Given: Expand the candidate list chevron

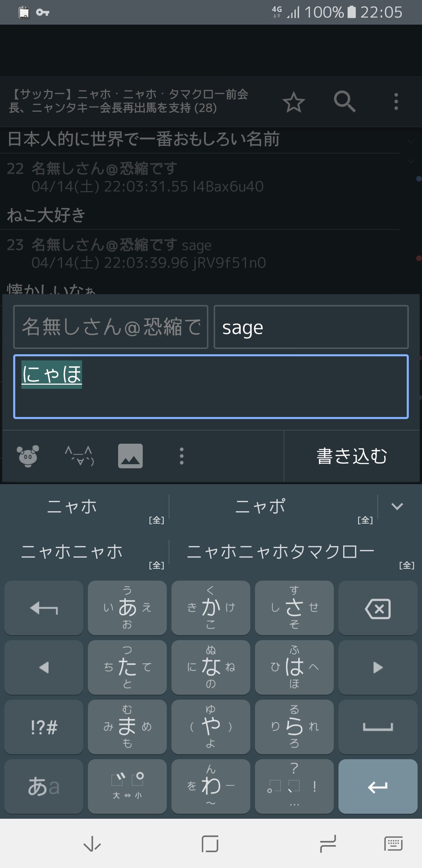Looking at the screenshot, I should 397,506.
